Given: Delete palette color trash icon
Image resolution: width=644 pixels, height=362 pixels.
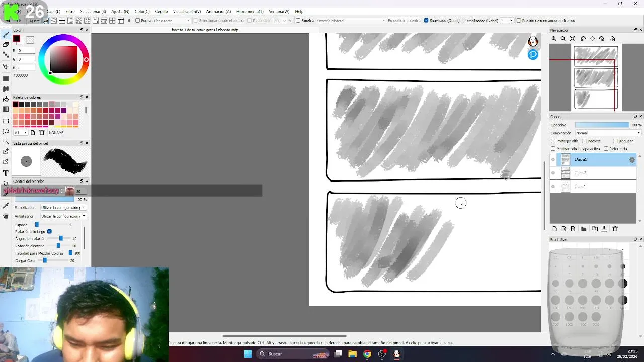Looking at the screenshot, I should click(42, 133).
